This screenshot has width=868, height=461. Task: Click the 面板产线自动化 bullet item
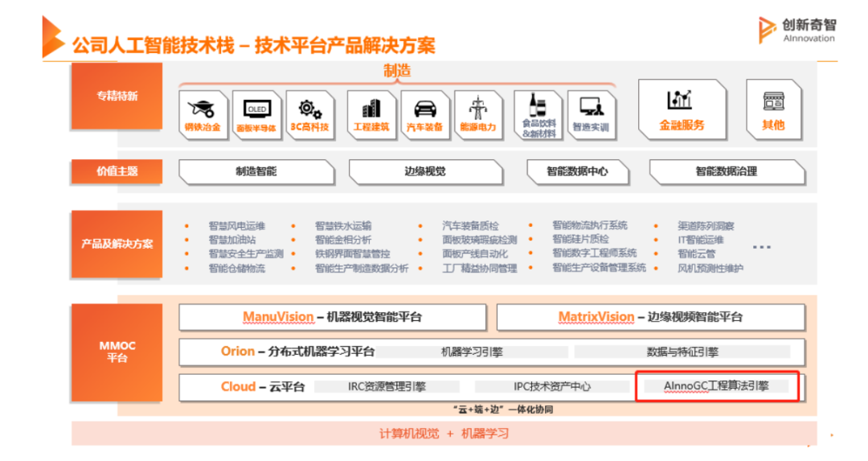click(475, 253)
